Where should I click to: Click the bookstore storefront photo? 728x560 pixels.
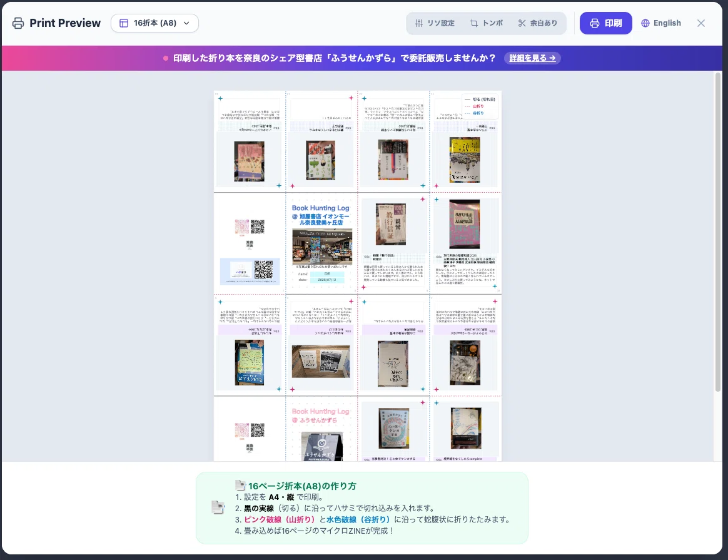(321, 247)
